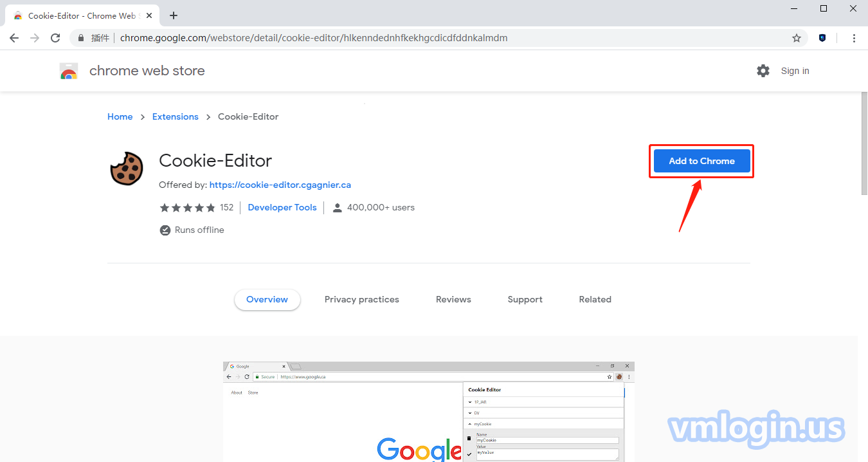Click the extension preview screenshot
This screenshot has height=462, width=868.
[x=428, y=412]
